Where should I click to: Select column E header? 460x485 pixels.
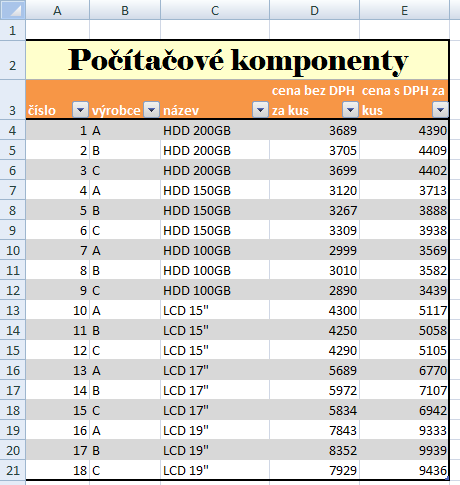[x=405, y=10]
